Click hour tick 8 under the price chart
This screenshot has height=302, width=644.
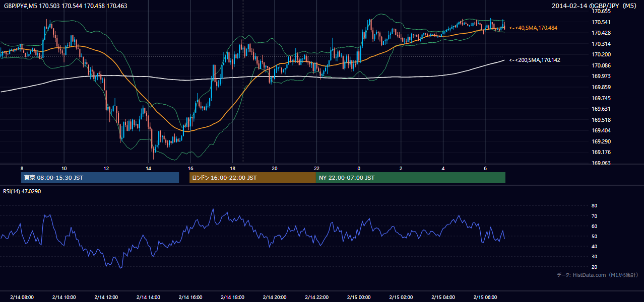(x=22, y=168)
